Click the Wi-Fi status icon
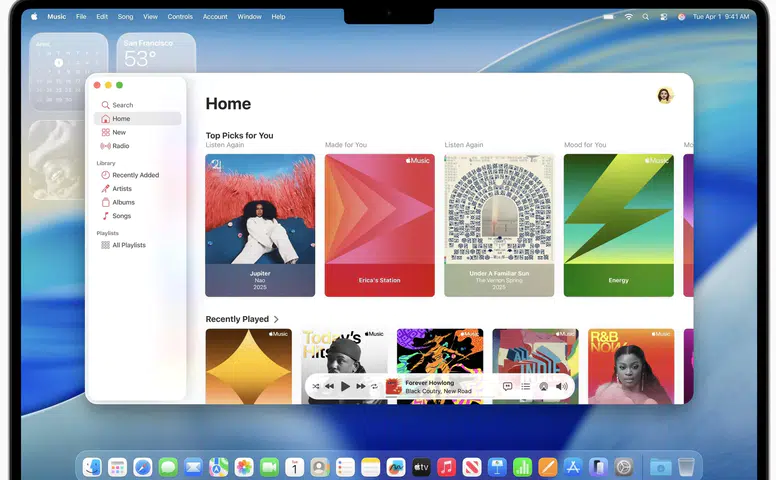The image size is (776, 480). pyautogui.click(x=629, y=16)
